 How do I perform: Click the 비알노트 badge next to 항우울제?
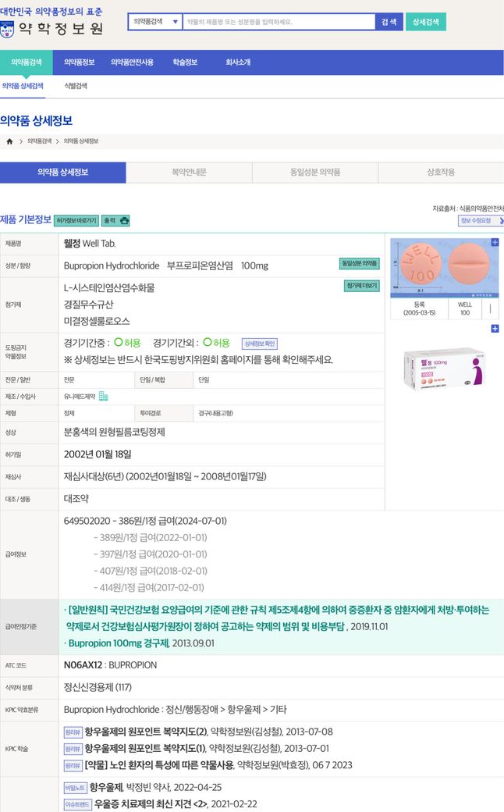pos(74,789)
